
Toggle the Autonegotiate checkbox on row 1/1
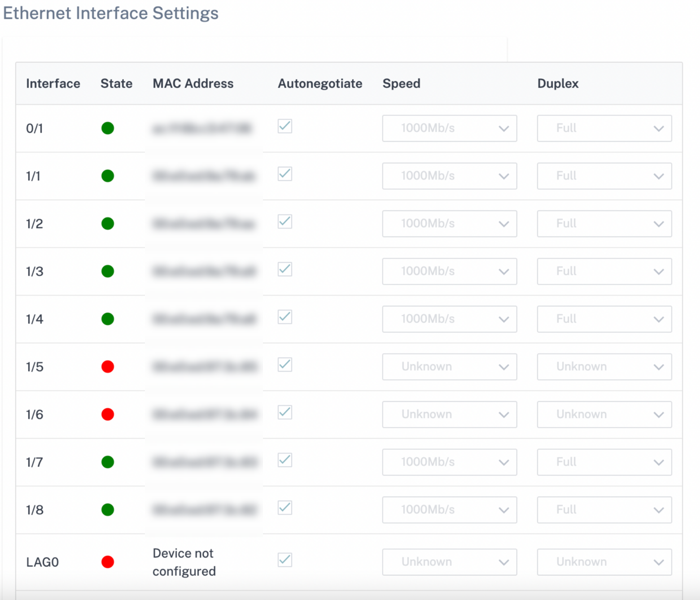click(285, 174)
